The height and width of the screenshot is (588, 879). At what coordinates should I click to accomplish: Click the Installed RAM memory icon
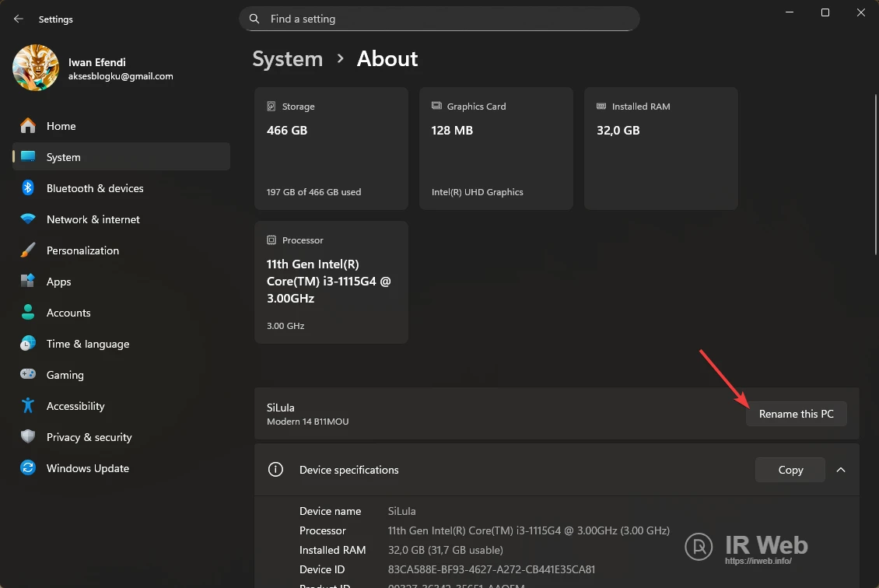[x=601, y=106]
